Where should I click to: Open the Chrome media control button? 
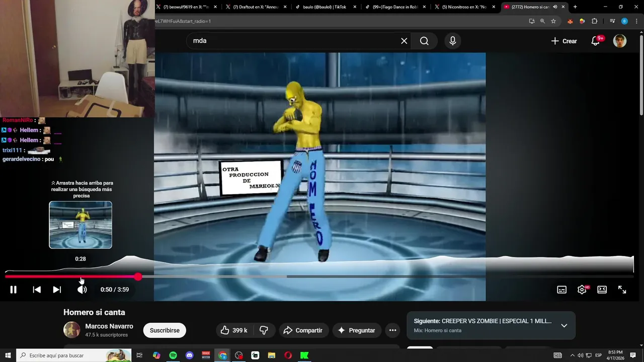pyautogui.click(x=612, y=21)
